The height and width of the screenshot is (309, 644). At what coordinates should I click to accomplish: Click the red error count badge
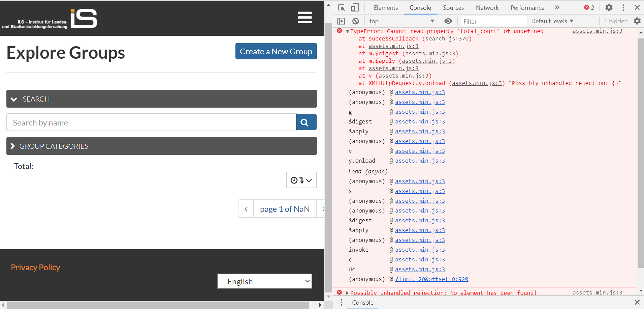(589, 7)
